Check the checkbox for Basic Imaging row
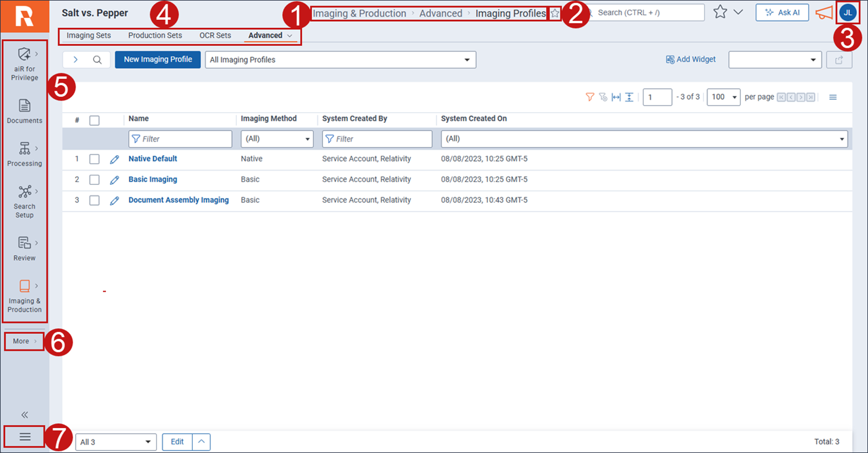 point(94,179)
